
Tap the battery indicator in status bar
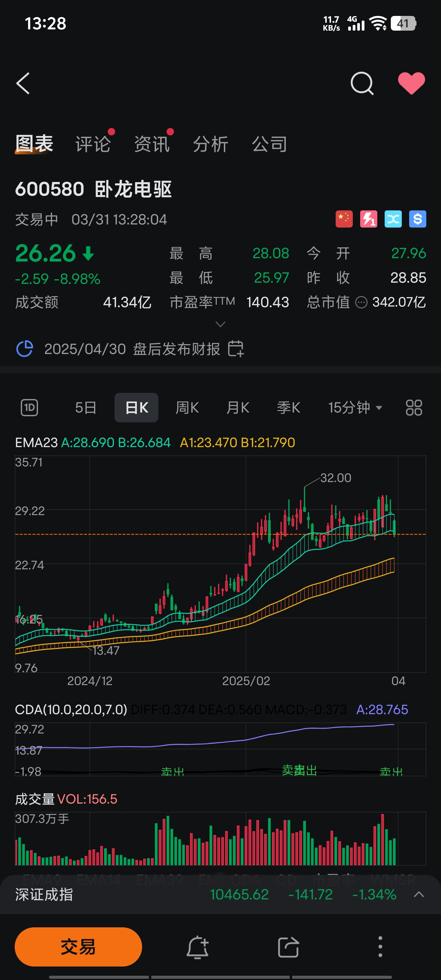pos(403,24)
